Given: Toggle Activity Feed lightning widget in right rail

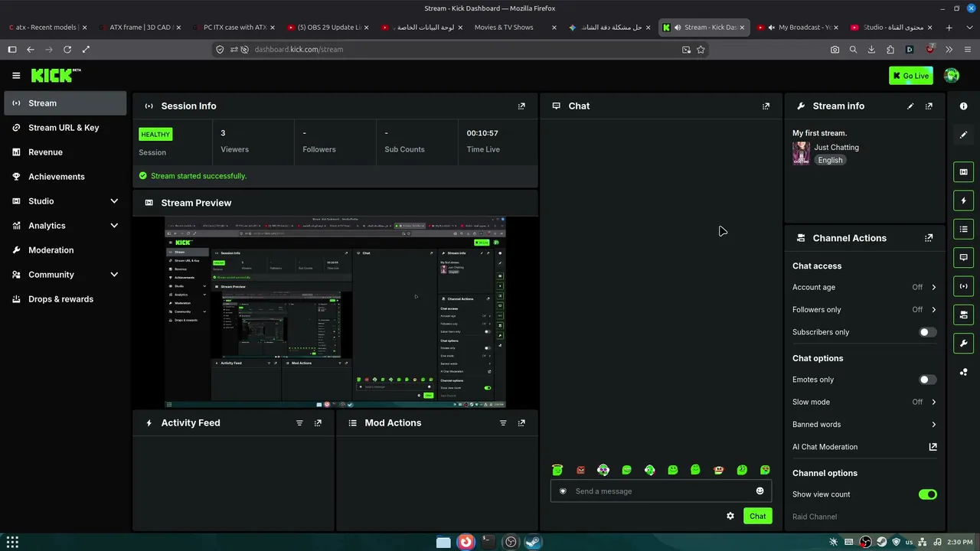Looking at the screenshot, I should 964,201.
